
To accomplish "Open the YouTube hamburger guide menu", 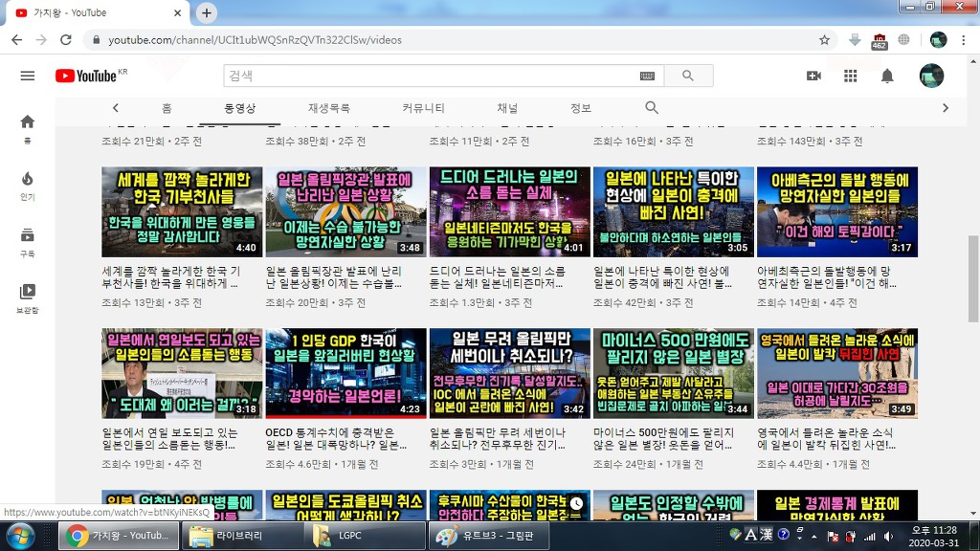I will (27, 76).
